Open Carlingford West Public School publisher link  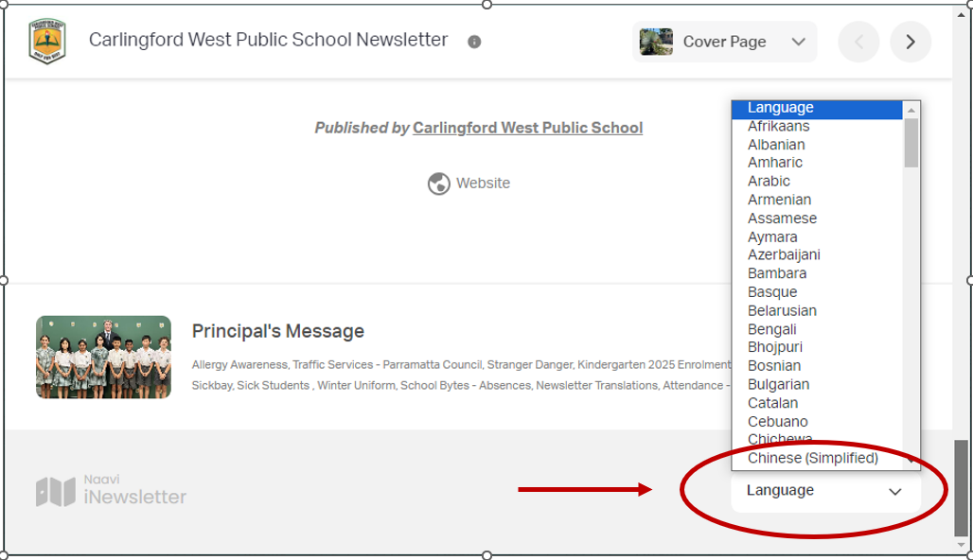pos(527,128)
